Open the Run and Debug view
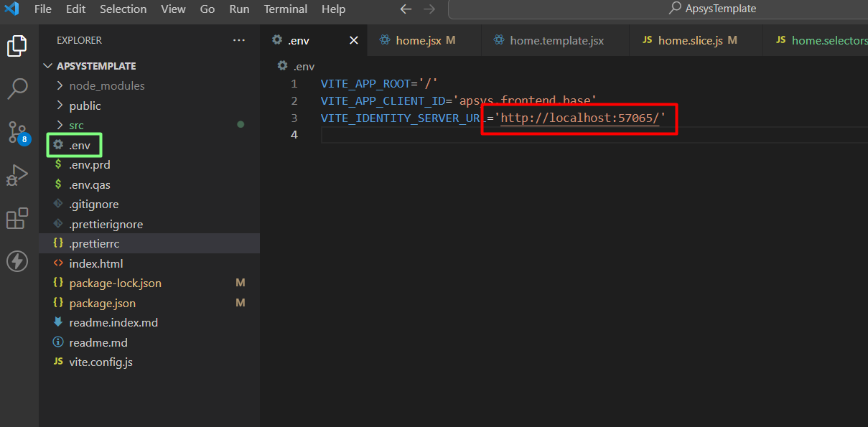 pos(17,175)
